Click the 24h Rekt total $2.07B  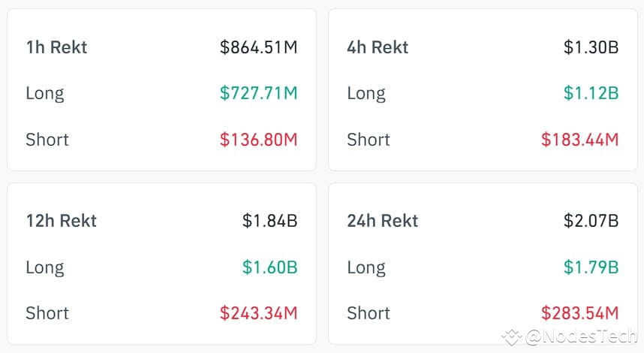(x=591, y=221)
